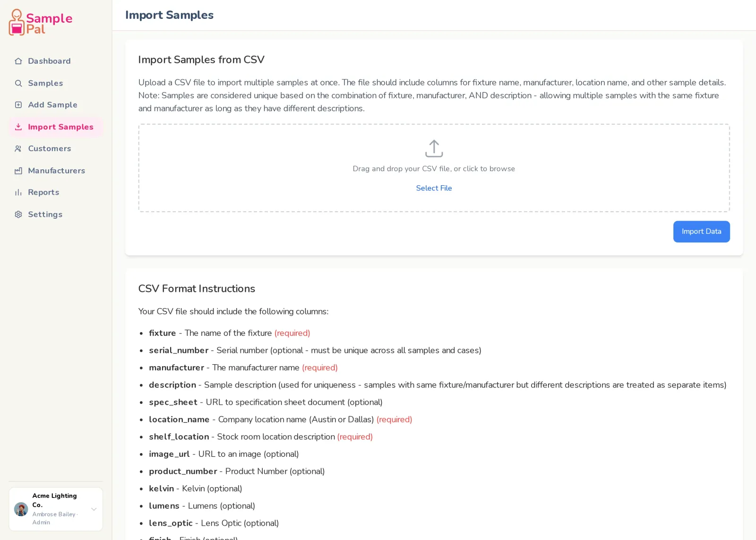The width and height of the screenshot is (756, 540).
Task: Click the Settings gear icon
Action: 18,214
